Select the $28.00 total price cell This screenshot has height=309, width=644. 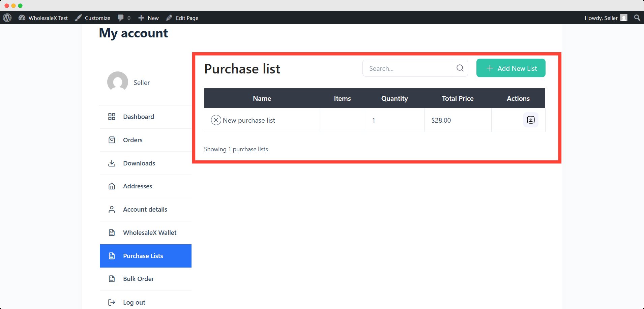[458, 120]
